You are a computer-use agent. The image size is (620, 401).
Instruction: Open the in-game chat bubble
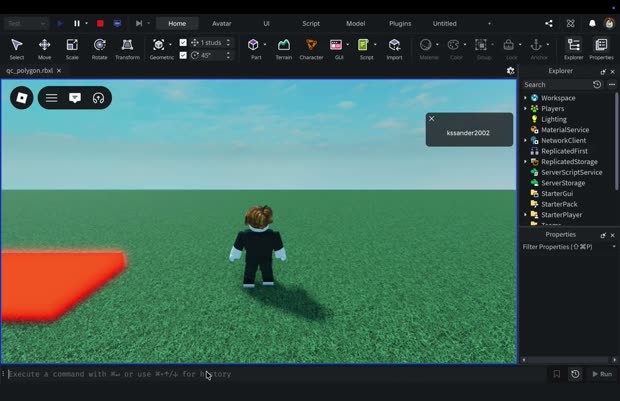click(75, 98)
